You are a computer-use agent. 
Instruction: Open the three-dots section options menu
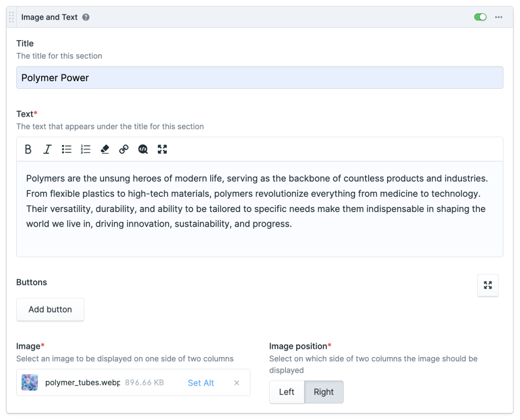point(499,17)
